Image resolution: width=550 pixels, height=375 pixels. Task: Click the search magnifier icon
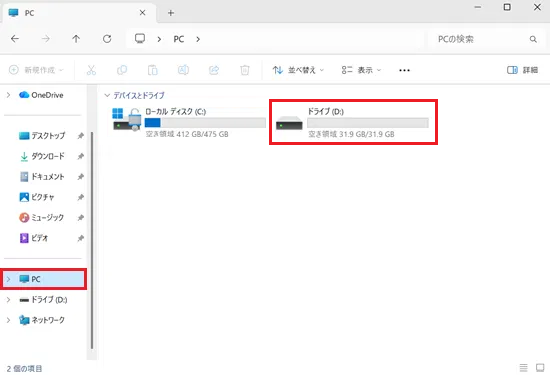point(533,39)
